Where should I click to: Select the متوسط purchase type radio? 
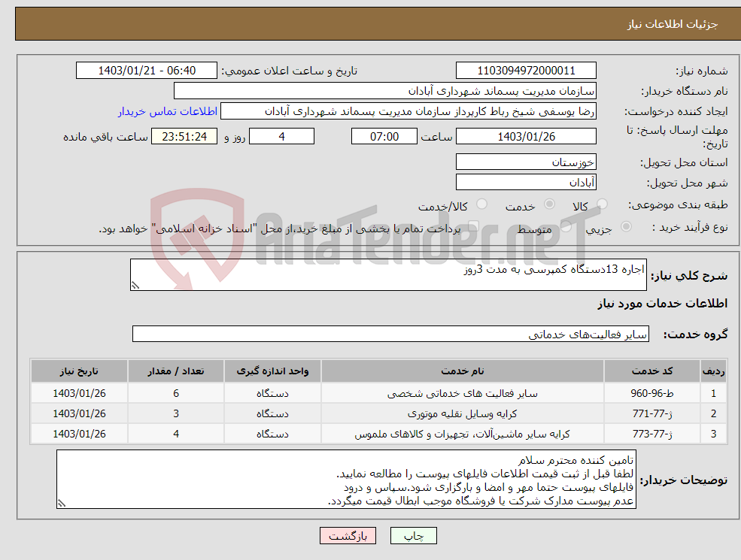[x=566, y=227]
